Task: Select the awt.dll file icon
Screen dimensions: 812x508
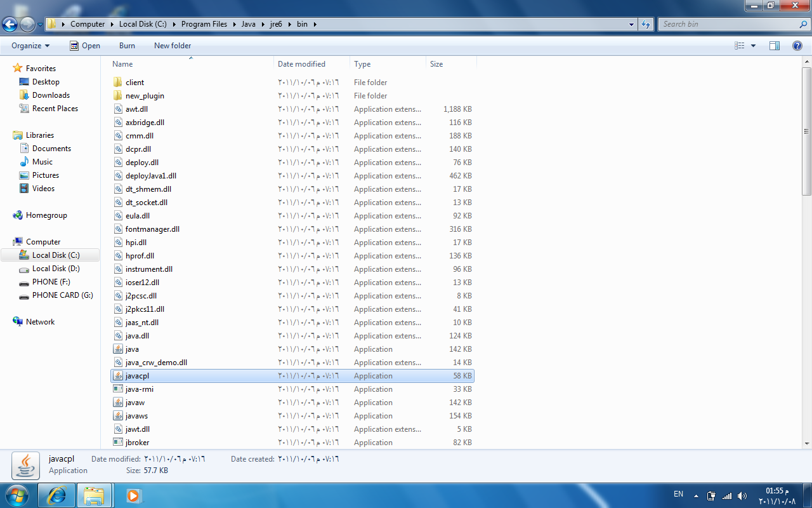Action: click(x=117, y=109)
